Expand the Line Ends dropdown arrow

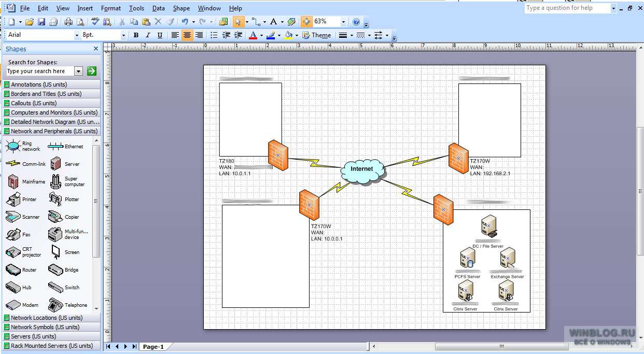coord(387,35)
